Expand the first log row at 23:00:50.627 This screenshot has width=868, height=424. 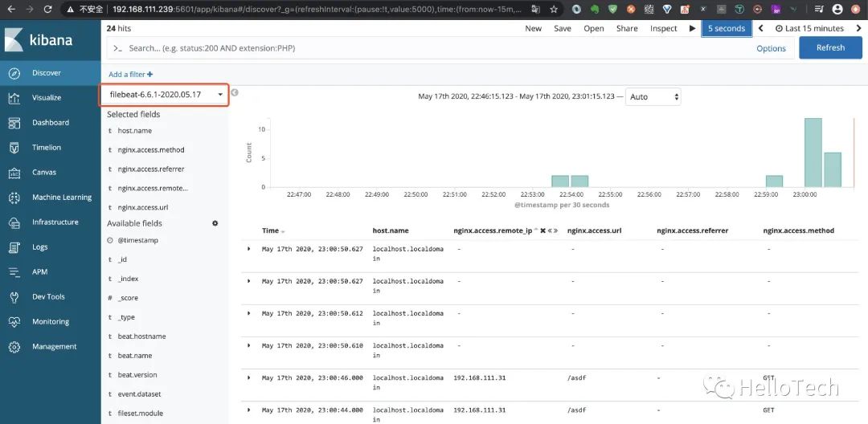click(249, 249)
